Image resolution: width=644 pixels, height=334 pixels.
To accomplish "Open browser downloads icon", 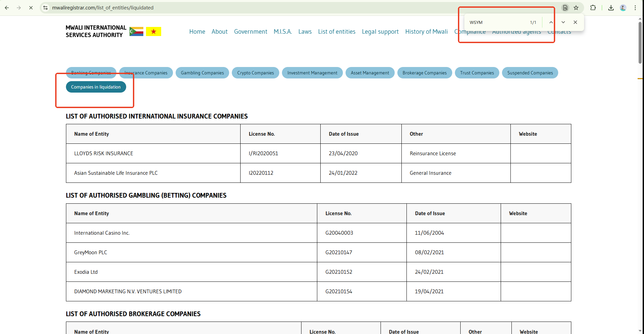I will tap(611, 8).
